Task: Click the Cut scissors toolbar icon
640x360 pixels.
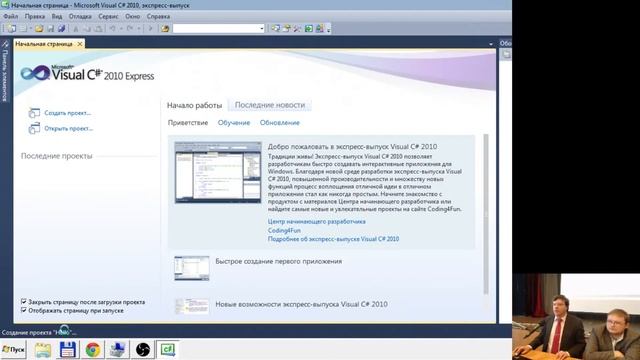Action: click(x=76, y=29)
